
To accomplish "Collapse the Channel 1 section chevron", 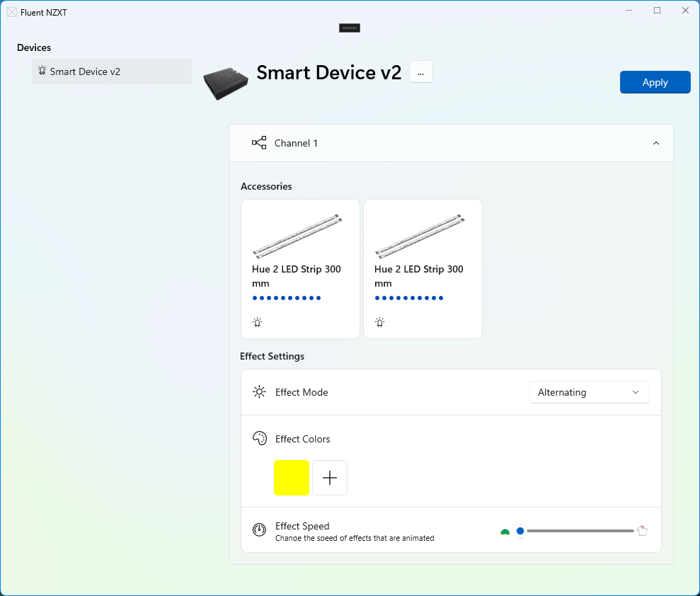I will pyautogui.click(x=656, y=143).
